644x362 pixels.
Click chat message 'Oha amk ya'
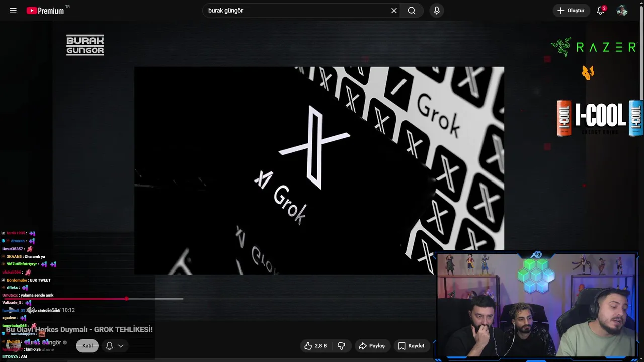(x=35, y=257)
